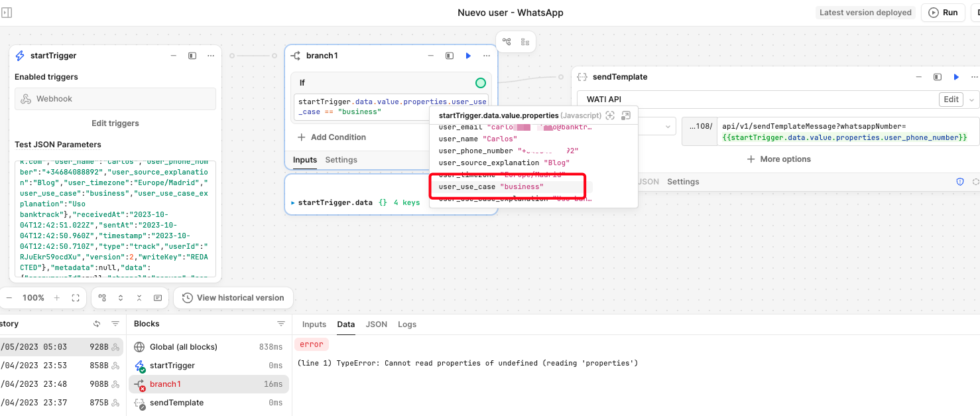Select the history run at 23:37
Image resolution: width=980 pixels, height=416 pixels.
[x=62, y=403]
